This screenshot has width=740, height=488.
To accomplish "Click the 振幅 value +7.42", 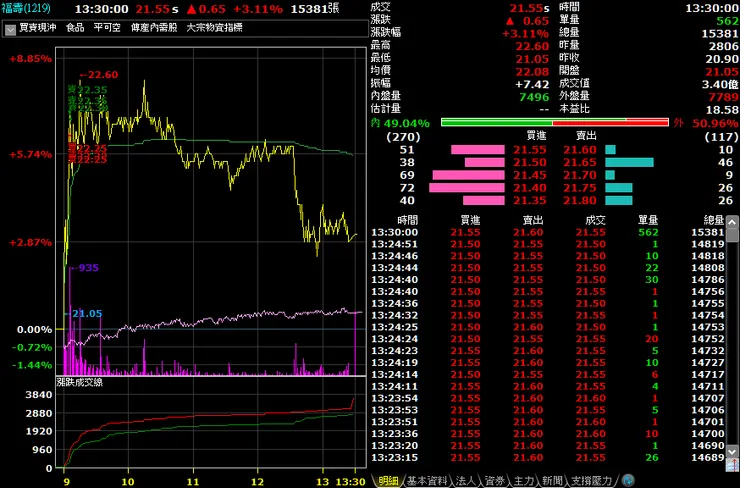I will coord(532,84).
